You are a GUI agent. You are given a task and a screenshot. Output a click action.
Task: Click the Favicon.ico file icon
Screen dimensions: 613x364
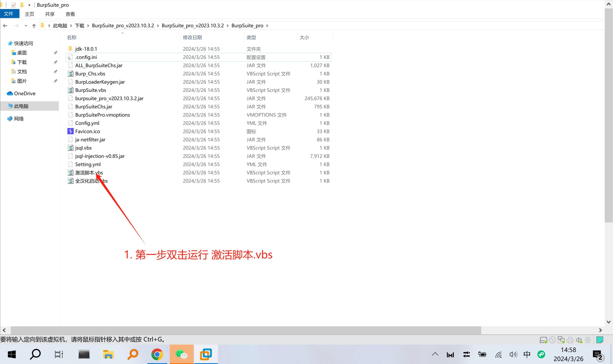pos(70,131)
